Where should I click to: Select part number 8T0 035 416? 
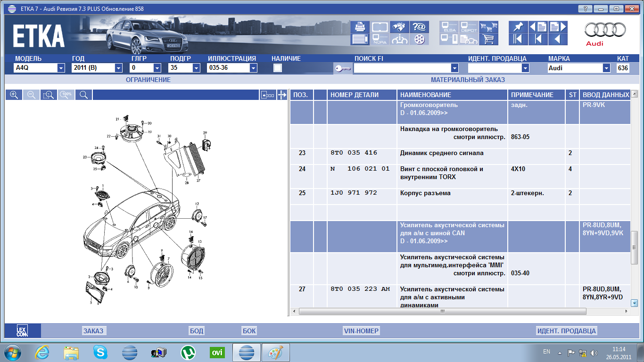354,153
